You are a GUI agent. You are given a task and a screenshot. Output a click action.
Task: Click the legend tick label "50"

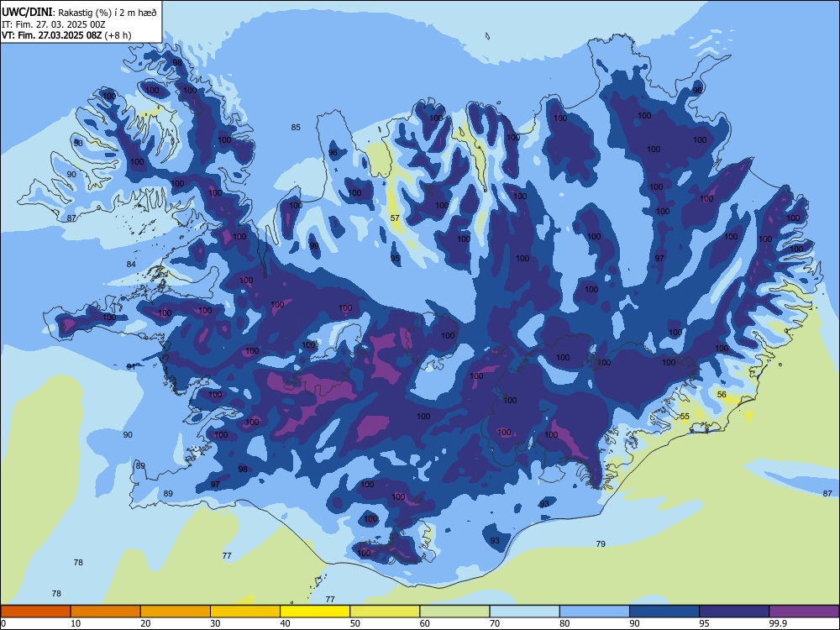pyautogui.click(x=355, y=623)
